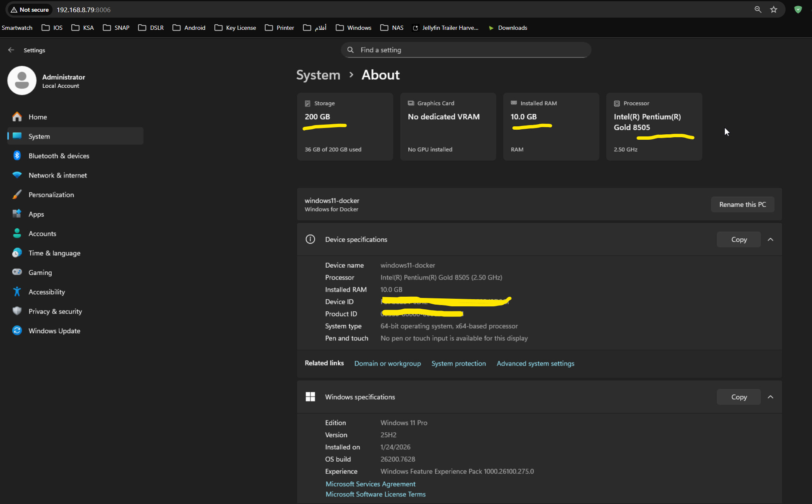Open Microsoft Software License Terms link
Viewport: 812px width, 504px height.
pos(375,494)
